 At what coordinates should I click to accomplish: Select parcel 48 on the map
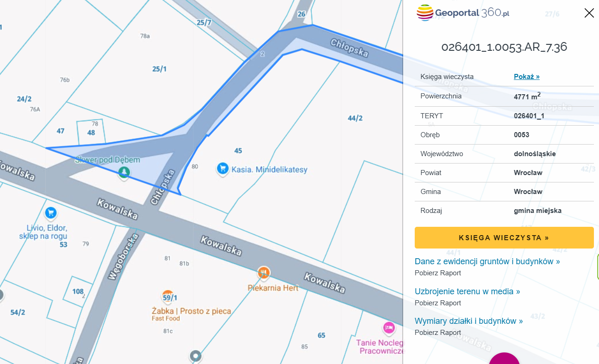click(x=91, y=133)
